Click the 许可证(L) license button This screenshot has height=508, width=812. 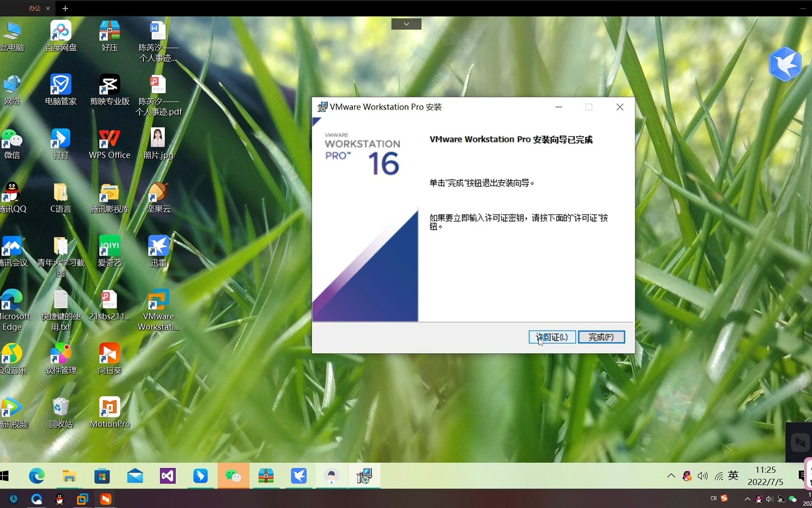tap(552, 337)
